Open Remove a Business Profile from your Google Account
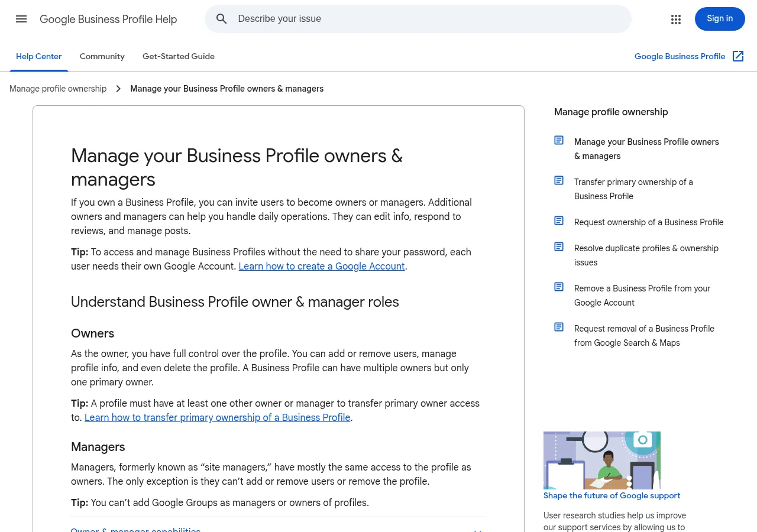 642,296
